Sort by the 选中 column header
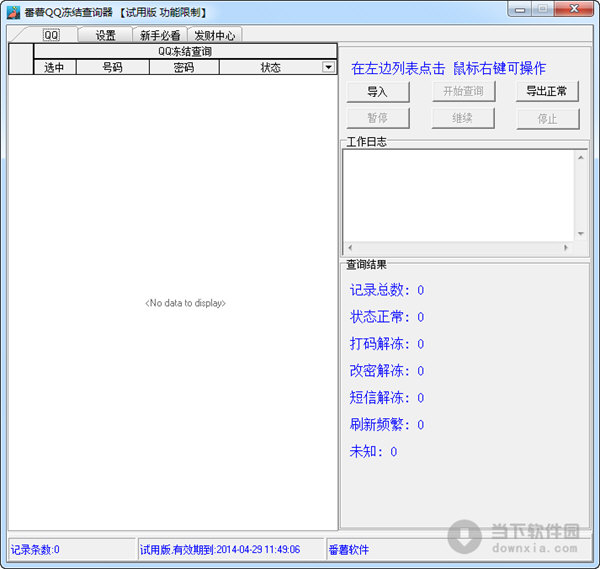600x569 pixels. 54,67
